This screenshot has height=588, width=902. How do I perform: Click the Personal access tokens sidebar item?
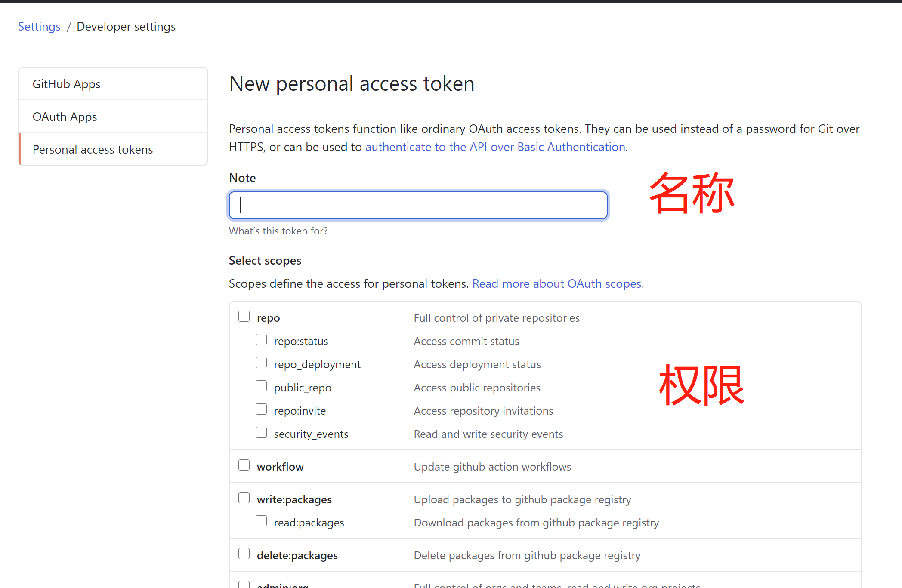[x=93, y=149]
